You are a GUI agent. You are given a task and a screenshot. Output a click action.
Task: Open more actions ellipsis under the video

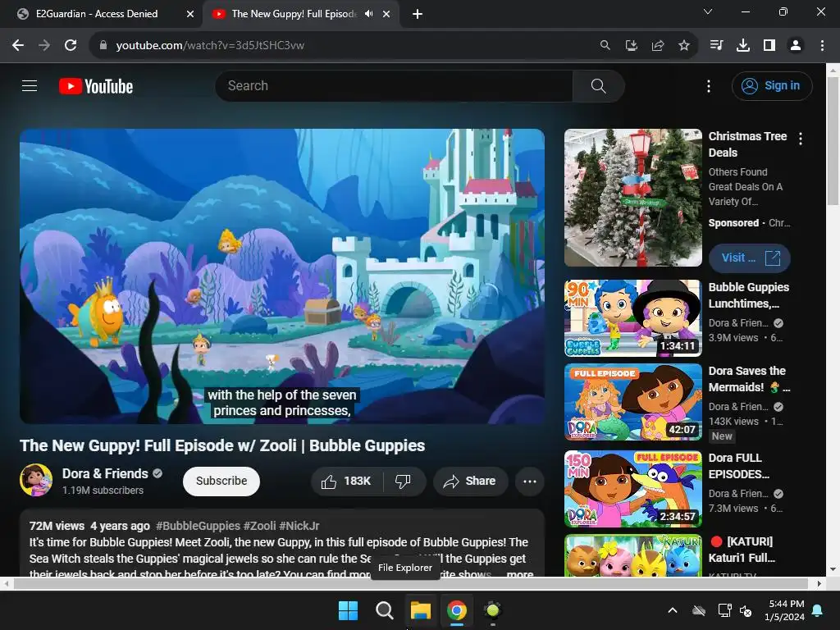(x=530, y=481)
